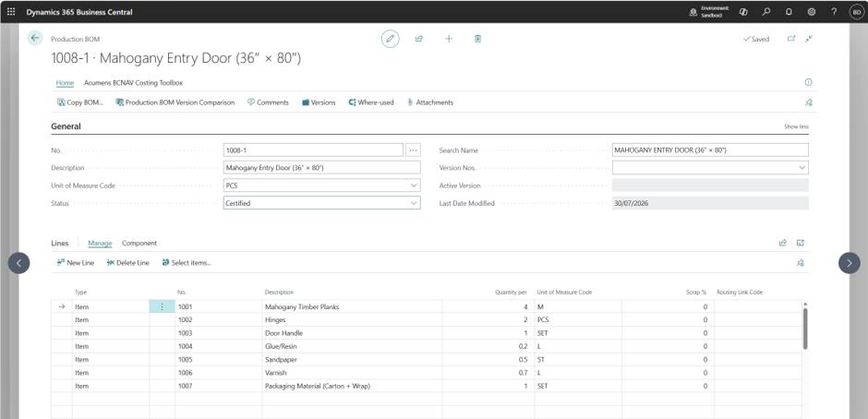Open Acumens BCNAV Costing Toolbox tab

click(133, 83)
